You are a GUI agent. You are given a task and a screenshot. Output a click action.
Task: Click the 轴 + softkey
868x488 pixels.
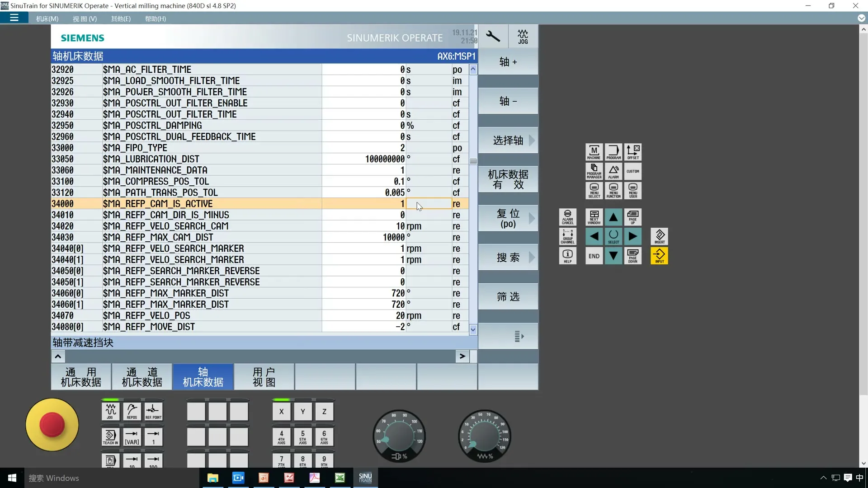(x=508, y=62)
